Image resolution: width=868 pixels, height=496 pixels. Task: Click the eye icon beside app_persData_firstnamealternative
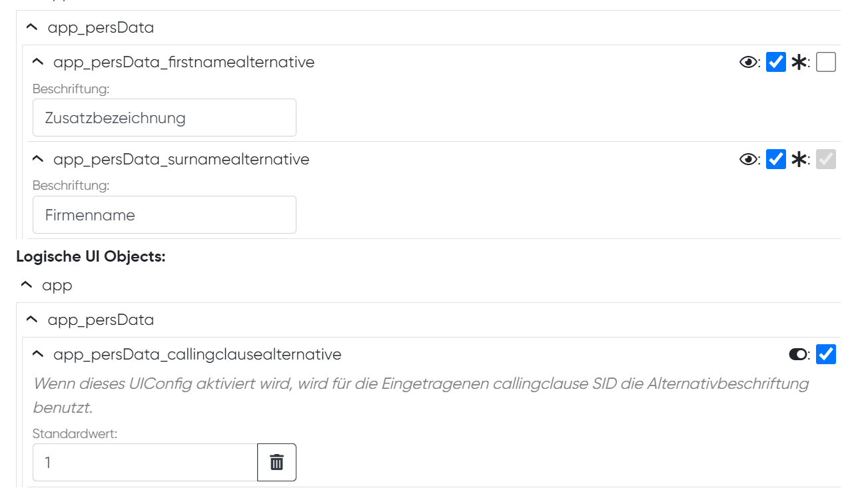click(x=748, y=62)
